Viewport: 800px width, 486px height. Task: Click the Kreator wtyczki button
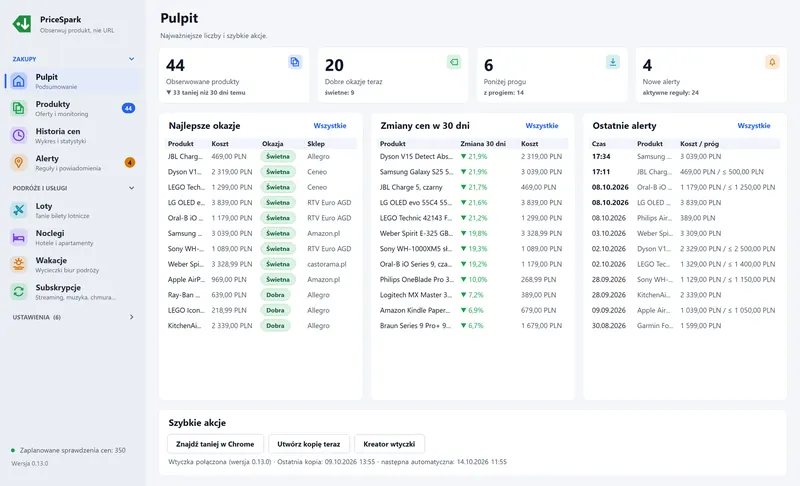coord(389,444)
